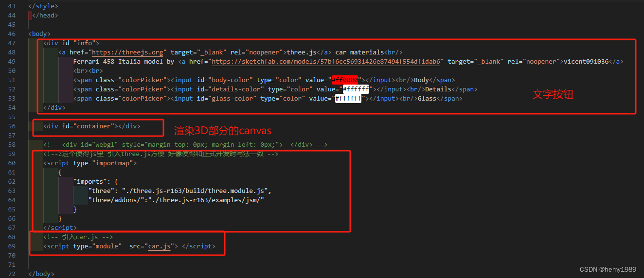Click the body-color id attribute
The width and height of the screenshot is (644, 278).
[225, 80]
